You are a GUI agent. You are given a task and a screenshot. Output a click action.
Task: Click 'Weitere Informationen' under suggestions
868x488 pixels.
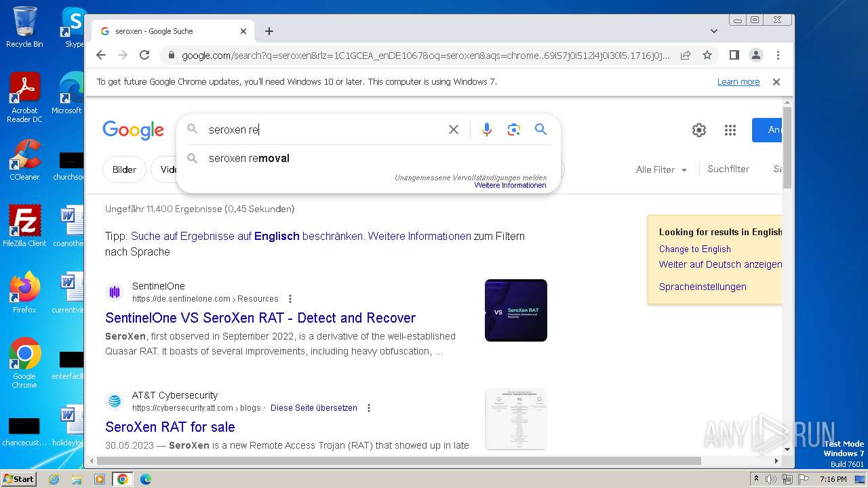[x=510, y=186]
